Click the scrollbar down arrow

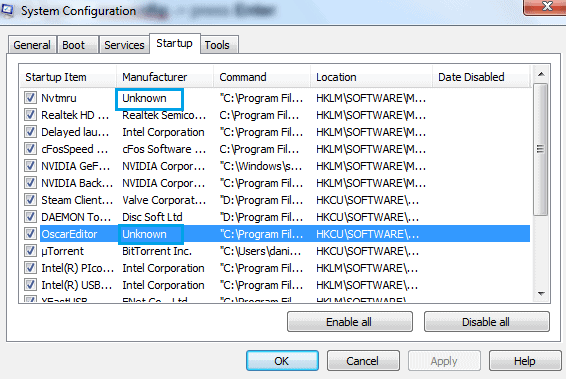point(541,293)
